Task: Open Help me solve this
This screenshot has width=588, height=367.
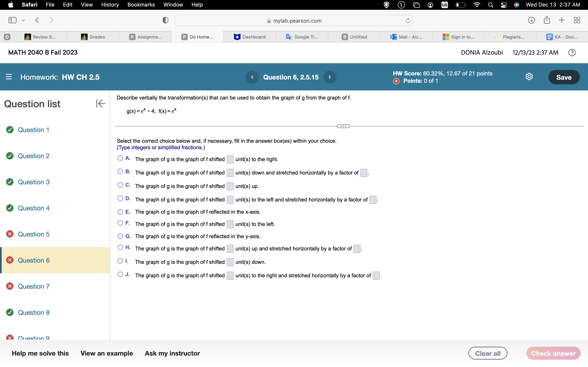Action: pos(40,353)
